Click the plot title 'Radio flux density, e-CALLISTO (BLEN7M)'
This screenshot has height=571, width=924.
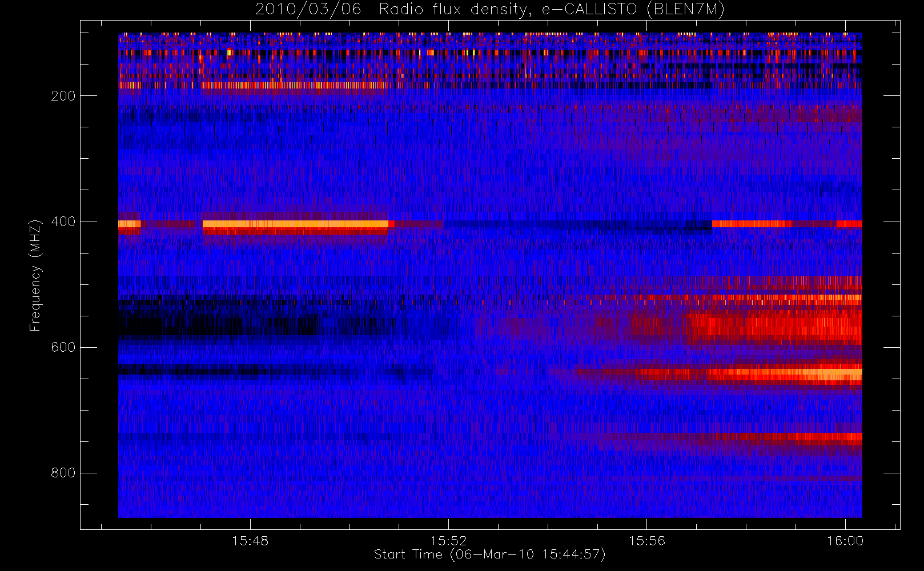pos(552,10)
